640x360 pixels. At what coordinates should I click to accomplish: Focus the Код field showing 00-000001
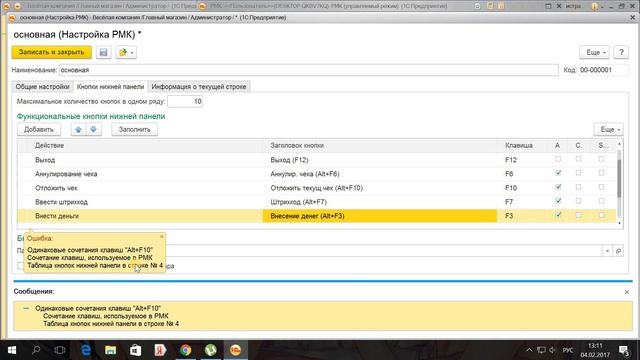(x=604, y=70)
